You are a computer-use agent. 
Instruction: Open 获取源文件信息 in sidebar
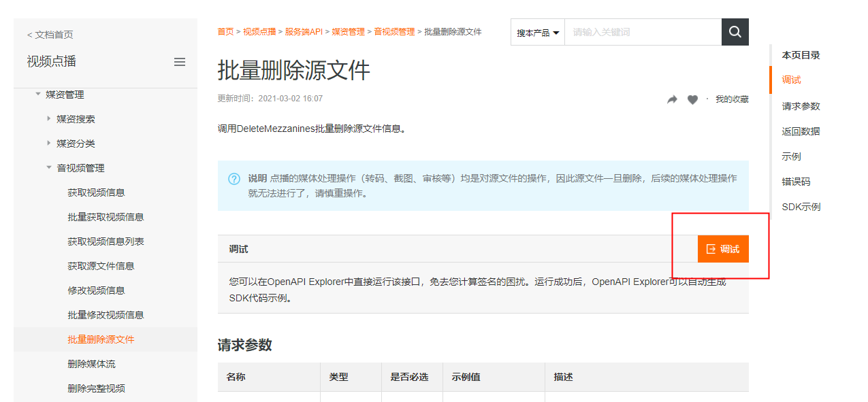[101, 266]
